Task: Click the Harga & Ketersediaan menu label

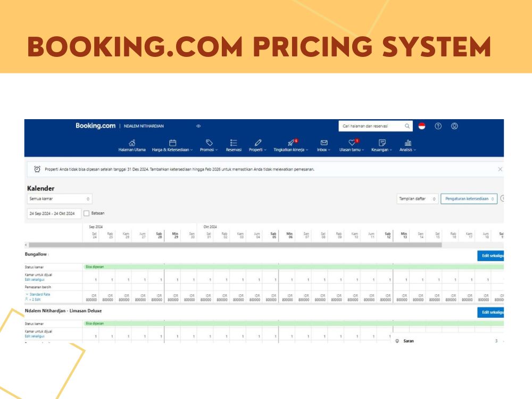Action: click(x=170, y=149)
